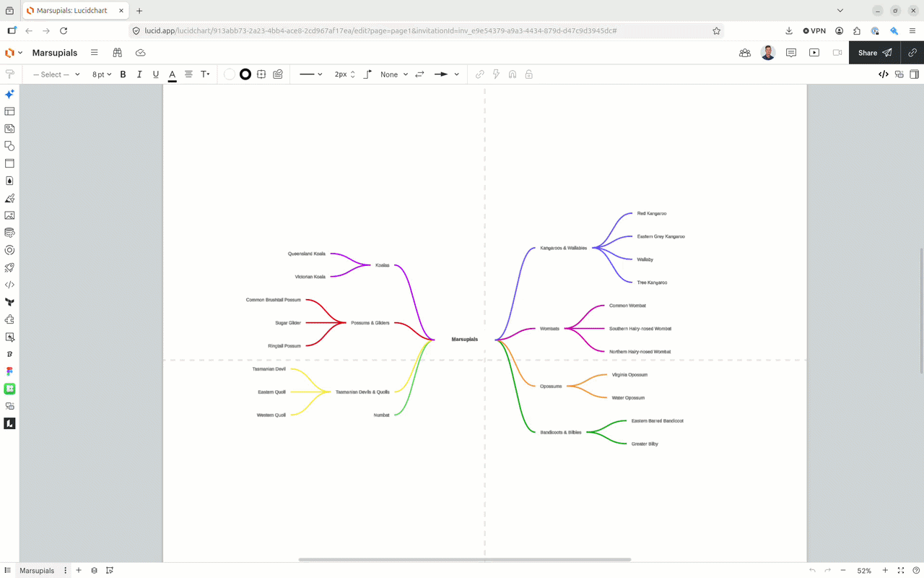The image size is (924, 578).
Task: Open the Shapes panel in left sidebar
Action: point(10,146)
